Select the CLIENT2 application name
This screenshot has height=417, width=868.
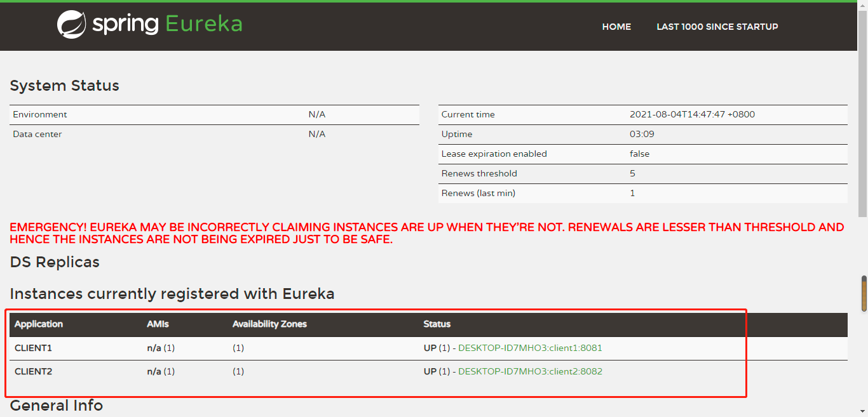tap(34, 371)
